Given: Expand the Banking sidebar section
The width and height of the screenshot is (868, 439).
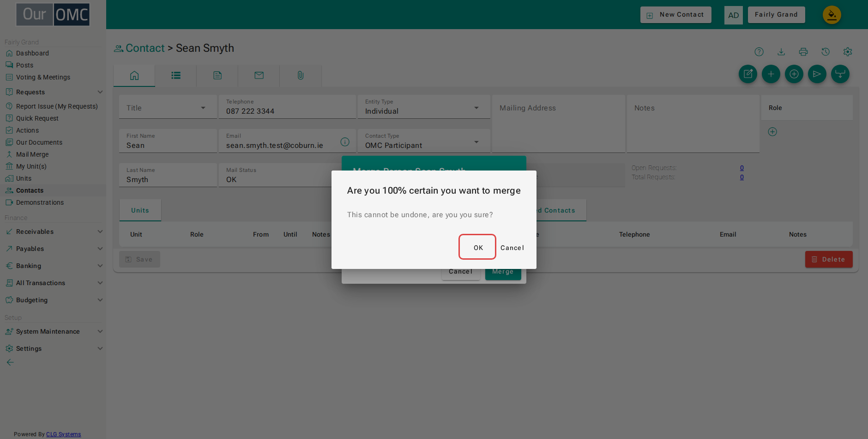Looking at the screenshot, I should (x=53, y=266).
